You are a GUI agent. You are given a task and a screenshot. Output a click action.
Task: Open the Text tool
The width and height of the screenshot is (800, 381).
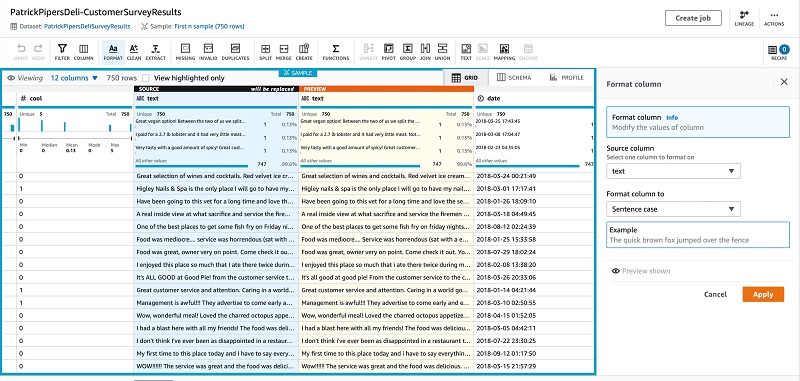coord(466,52)
